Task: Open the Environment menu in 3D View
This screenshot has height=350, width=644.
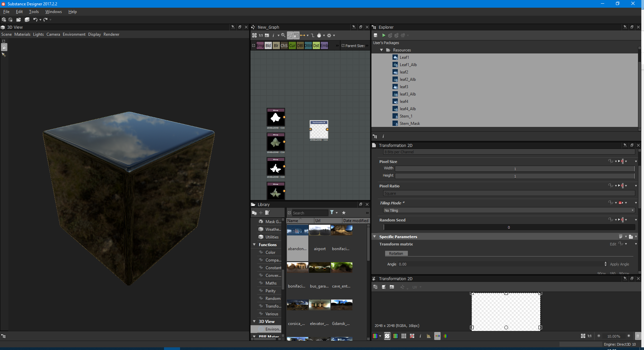Action: 74,34
